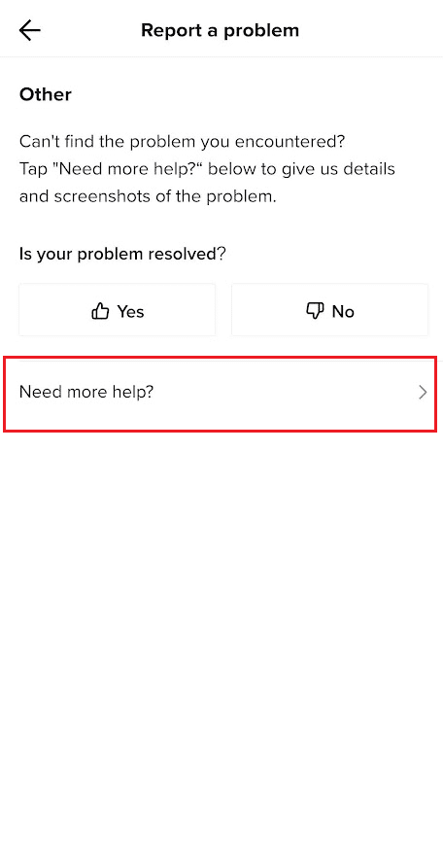Click the word "No" beside thumbs-down
Viewport: 443px width, 868px height.
click(343, 312)
